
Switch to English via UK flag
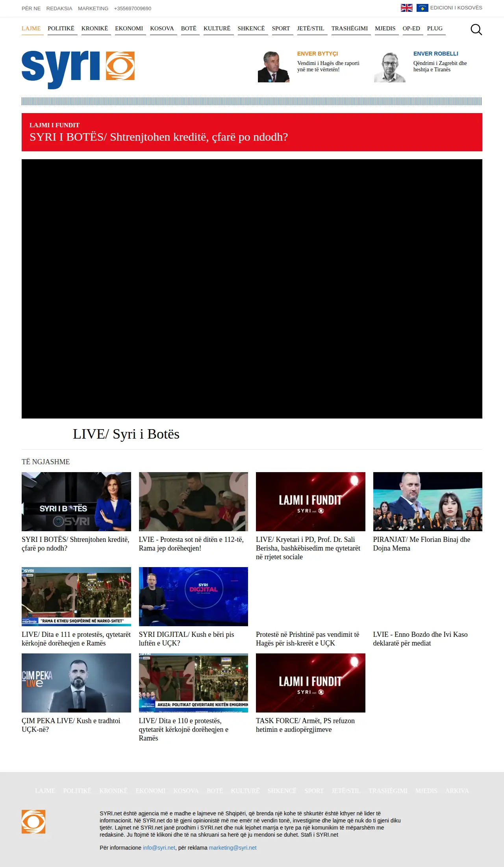407,8
